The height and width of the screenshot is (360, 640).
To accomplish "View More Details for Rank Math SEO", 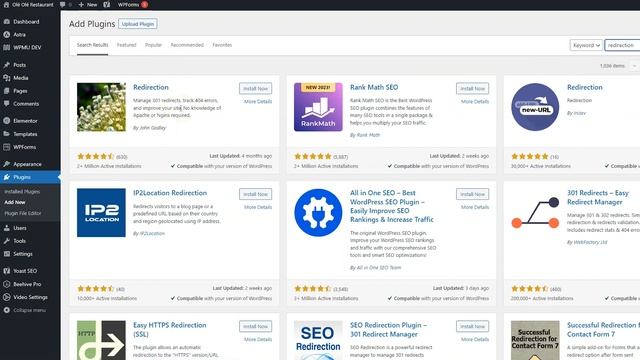I will pyautogui.click(x=475, y=102).
